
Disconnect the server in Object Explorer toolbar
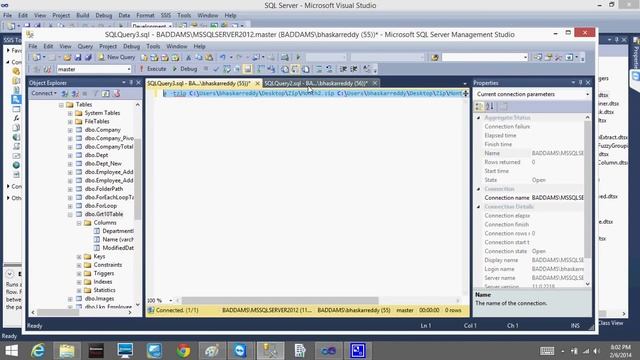(75, 93)
